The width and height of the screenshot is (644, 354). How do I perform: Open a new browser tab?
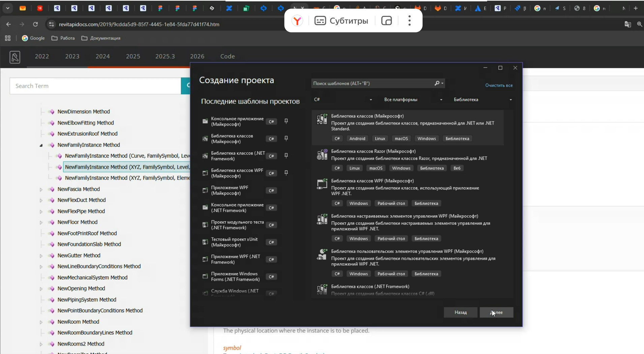click(636, 8)
